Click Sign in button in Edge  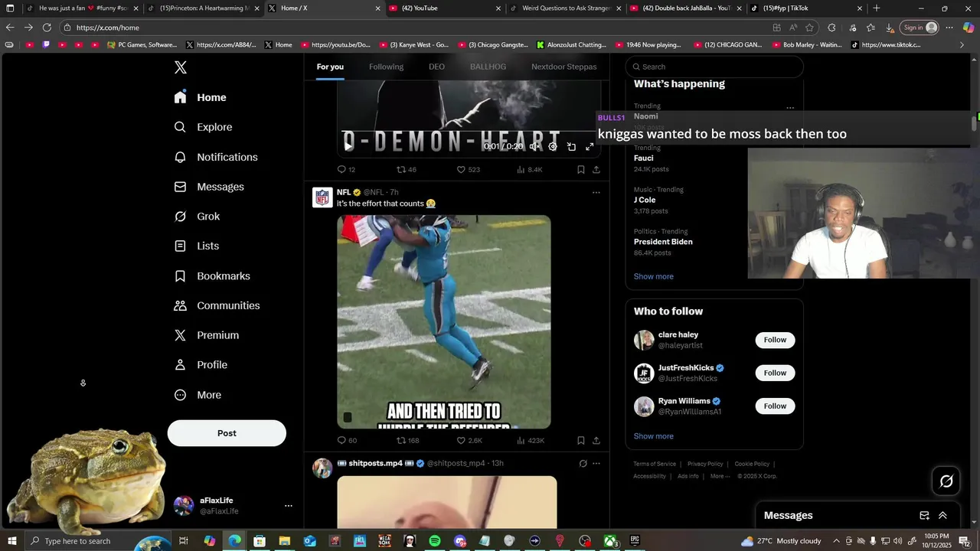pyautogui.click(x=920, y=28)
